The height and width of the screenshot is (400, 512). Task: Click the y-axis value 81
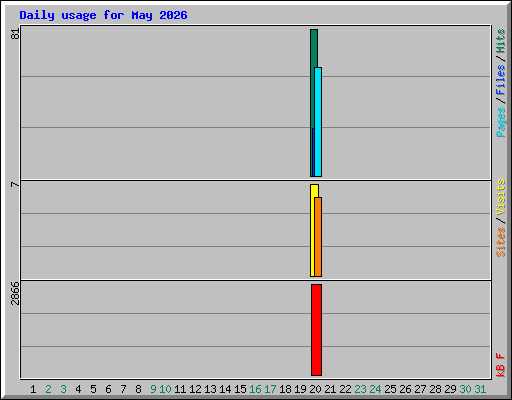15,34
